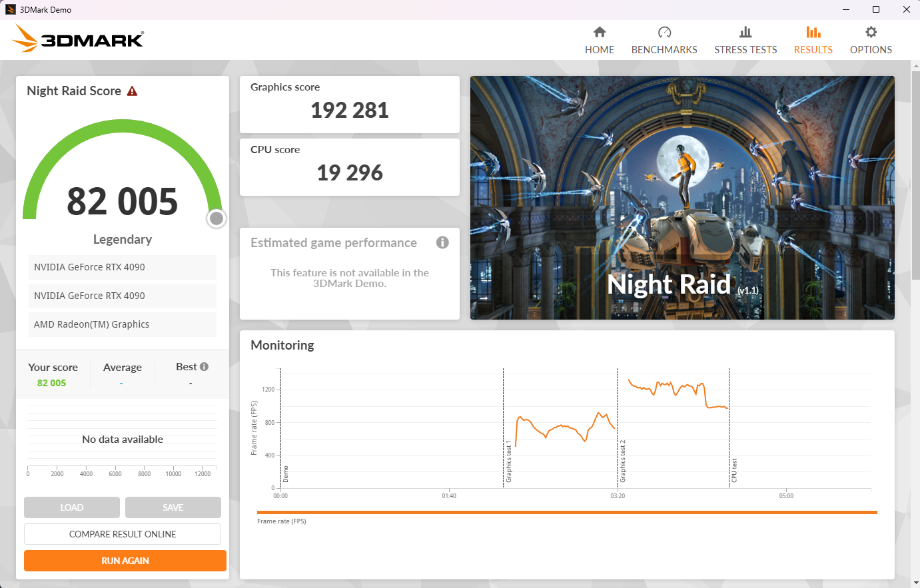Click the orange Frame rate legend bar
920x588 pixels.
tap(566, 512)
